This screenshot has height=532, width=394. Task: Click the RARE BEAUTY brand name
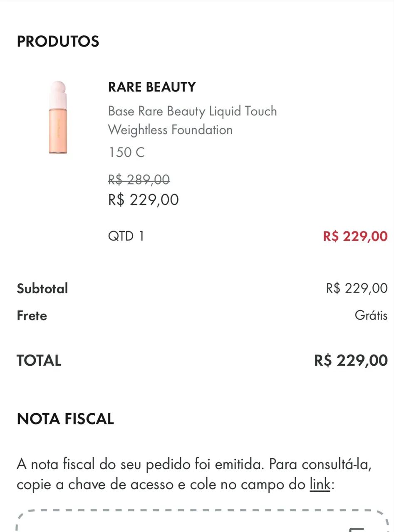click(152, 87)
